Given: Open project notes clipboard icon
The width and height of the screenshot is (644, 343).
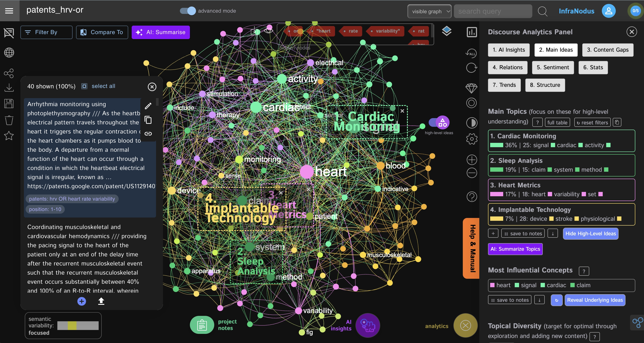Looking at the screenshot, I should pyautogui.click(x=202, y=325).
